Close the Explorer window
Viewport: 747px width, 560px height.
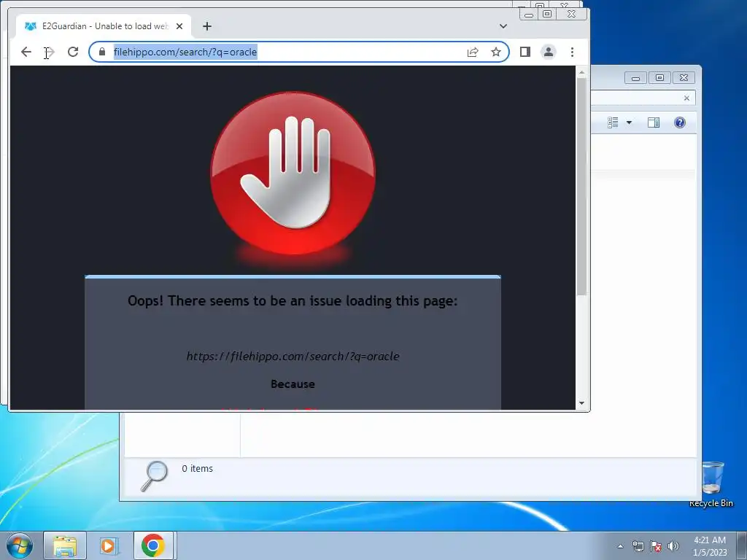coord(684,78)
